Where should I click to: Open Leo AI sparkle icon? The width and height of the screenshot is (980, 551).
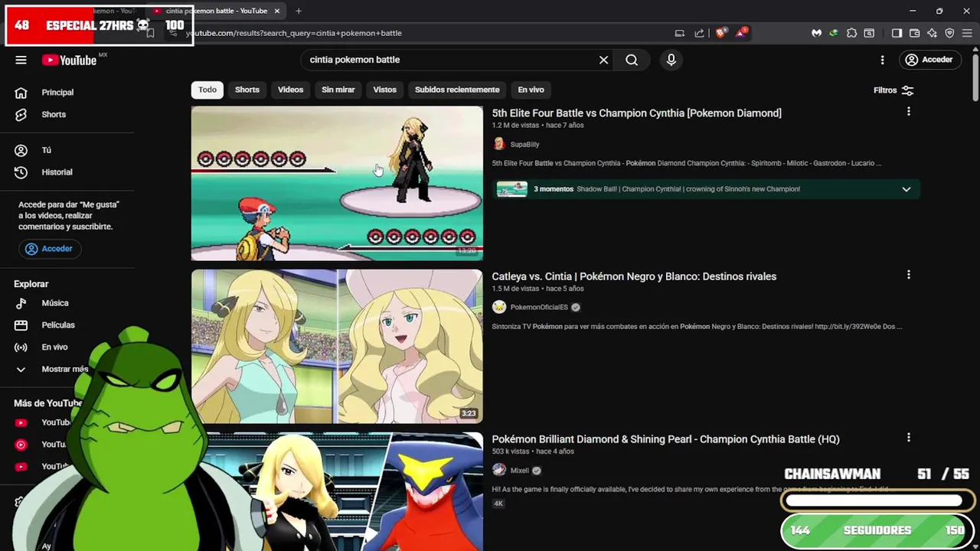click(932, 33)
